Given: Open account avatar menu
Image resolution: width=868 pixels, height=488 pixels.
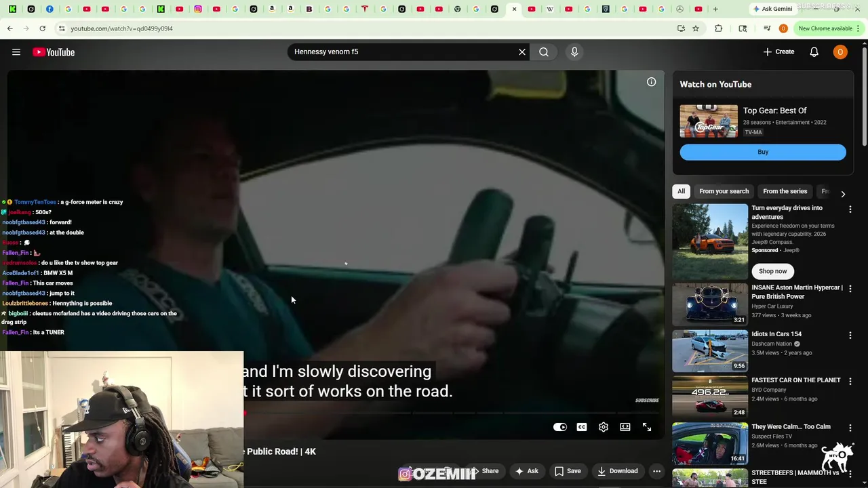Looking at the screenshot, I should coord(840,52).
